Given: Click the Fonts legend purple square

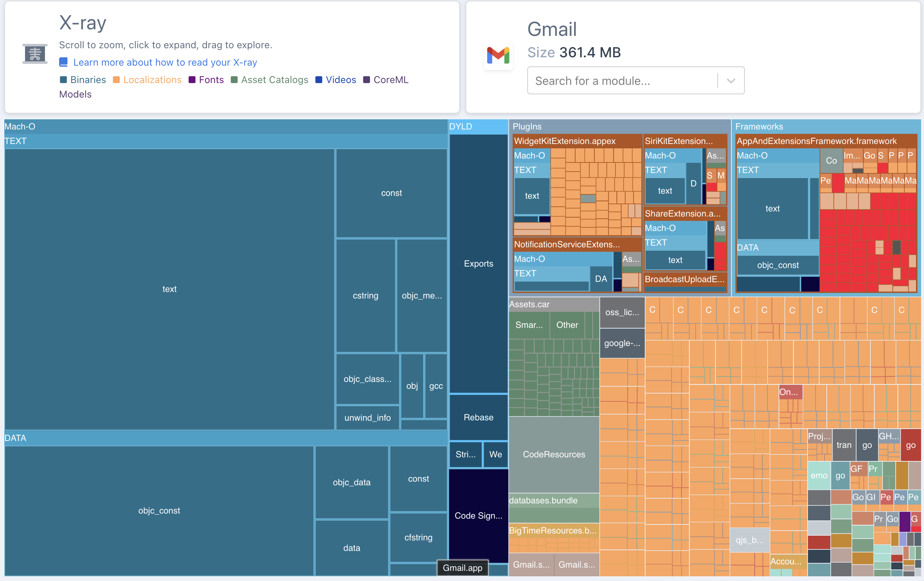Looking at the screenshot, I should point(192,80).
